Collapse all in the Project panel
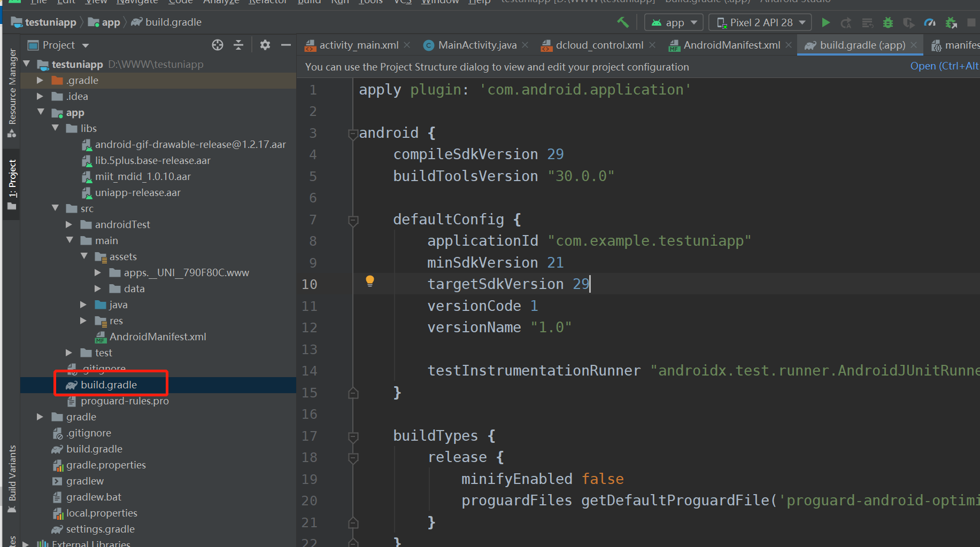980x547 pixels. (x=238, y=45)
